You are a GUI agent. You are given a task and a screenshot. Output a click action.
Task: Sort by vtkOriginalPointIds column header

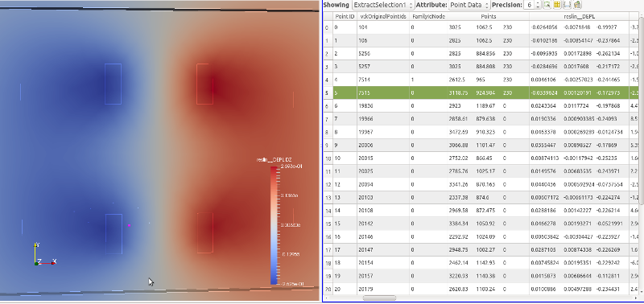[x=383, y=17]
